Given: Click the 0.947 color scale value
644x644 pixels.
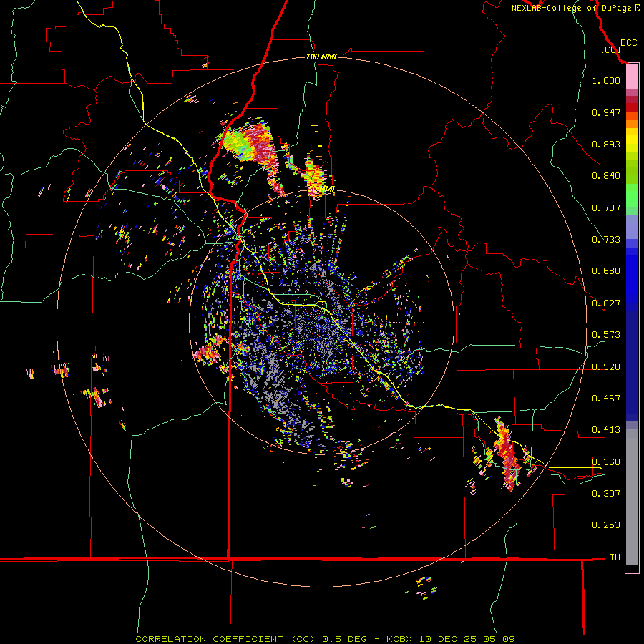Looking at the screenshot, I should pyautogui.click(x=606, y=112).
